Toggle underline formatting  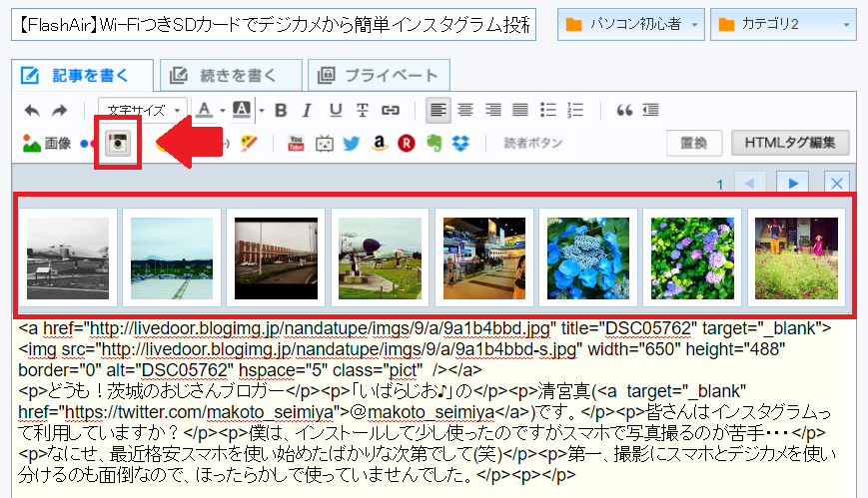[x=336, y=111]
